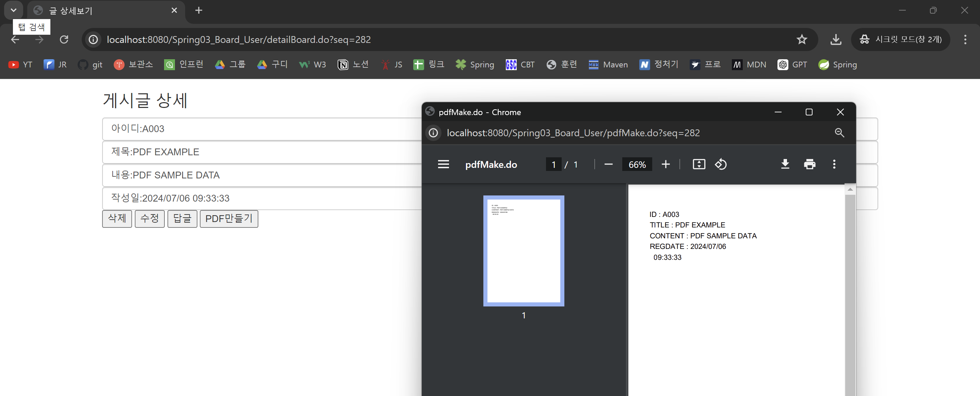
Task: Open the YT bookmark
Action: click(20, 65)
